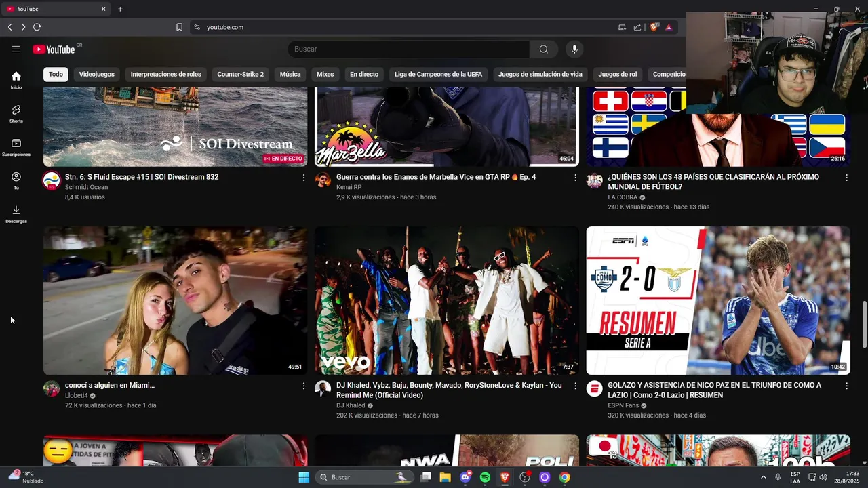Show hidden system tray icons chevron
Viewport: 868px width, 488px height.
coord(763,477)
